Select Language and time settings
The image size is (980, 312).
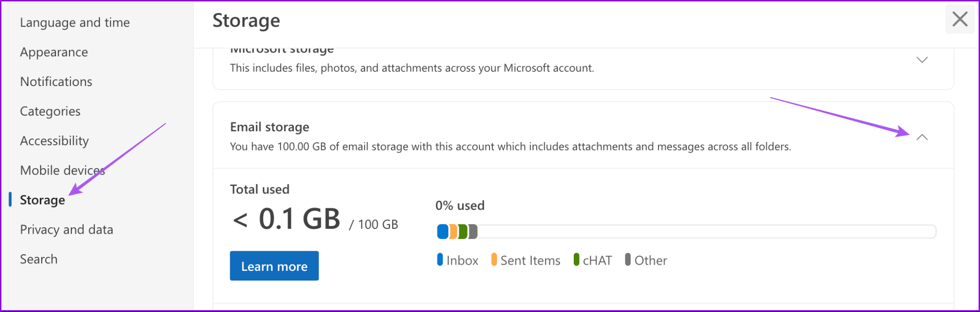75,22
